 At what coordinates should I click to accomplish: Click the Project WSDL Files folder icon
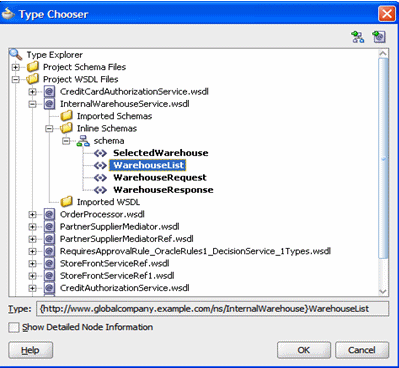click(x=33, y=79)
